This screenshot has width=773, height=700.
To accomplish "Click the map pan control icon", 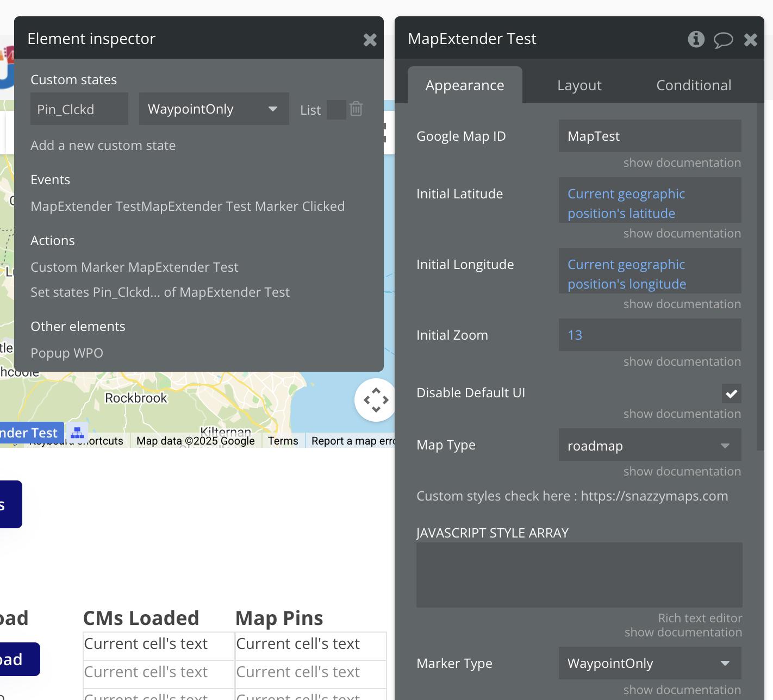I will [376, 400].
